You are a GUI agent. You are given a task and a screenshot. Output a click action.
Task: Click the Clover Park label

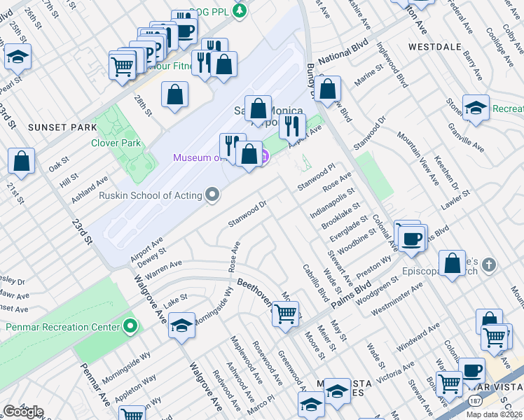(116, 143)
